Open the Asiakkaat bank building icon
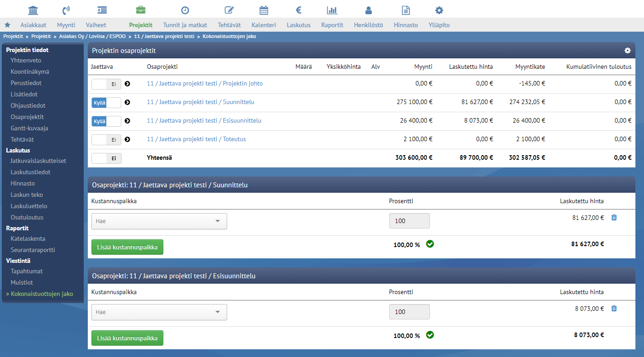The width and height of the screenshot is (644, 357). (33, 10)
